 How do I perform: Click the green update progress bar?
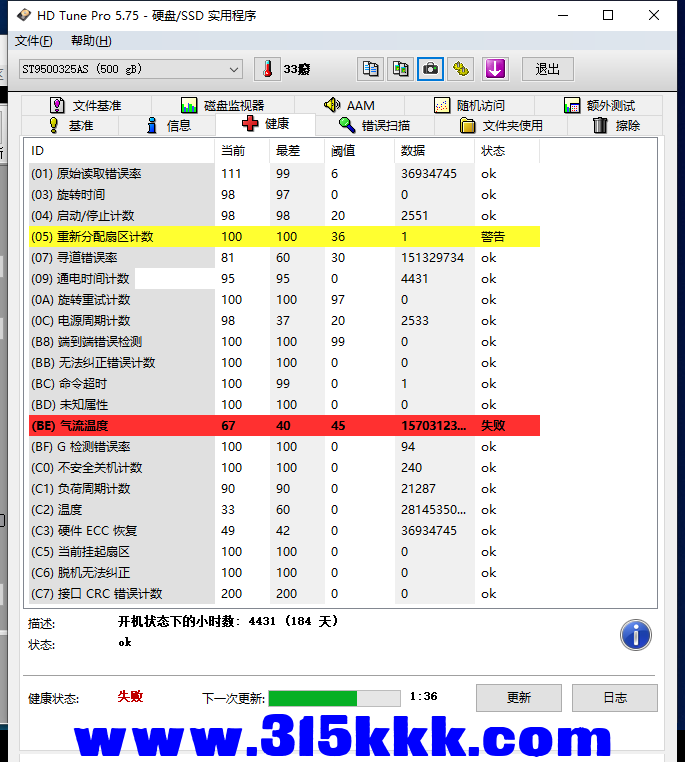[x=334, y=698]
